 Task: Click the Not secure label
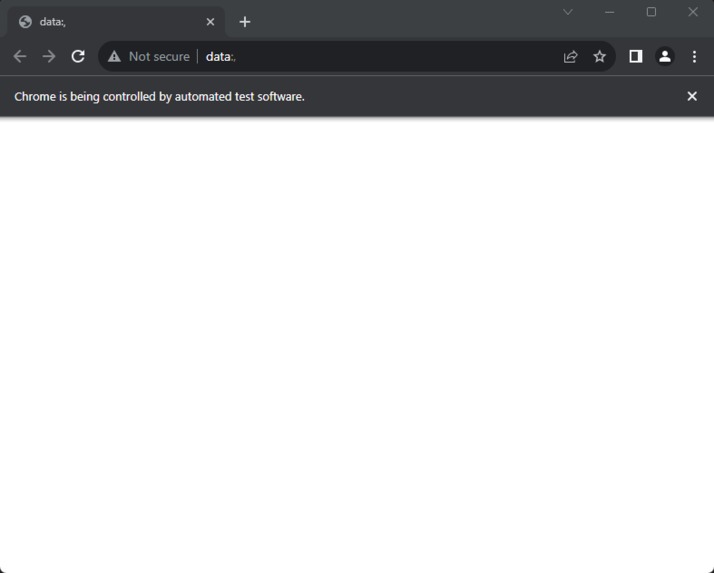(159, 56)
